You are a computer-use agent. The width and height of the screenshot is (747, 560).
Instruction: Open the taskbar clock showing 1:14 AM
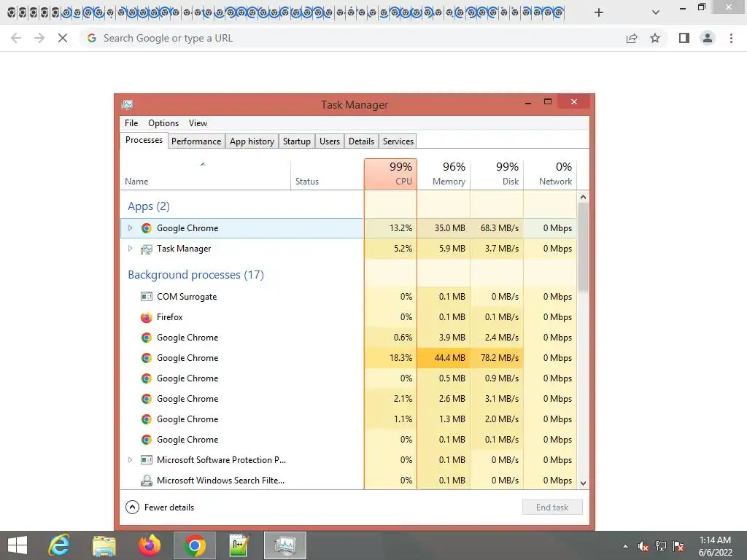715,546
